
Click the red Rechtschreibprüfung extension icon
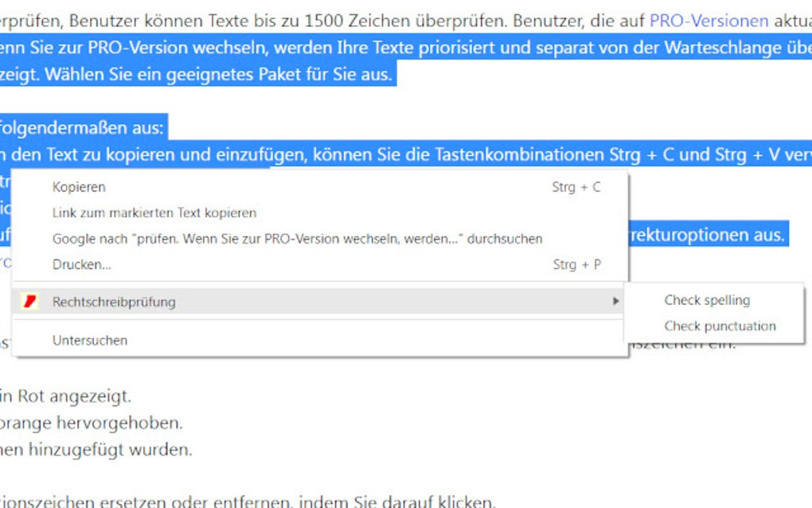(x=30, y=302)
